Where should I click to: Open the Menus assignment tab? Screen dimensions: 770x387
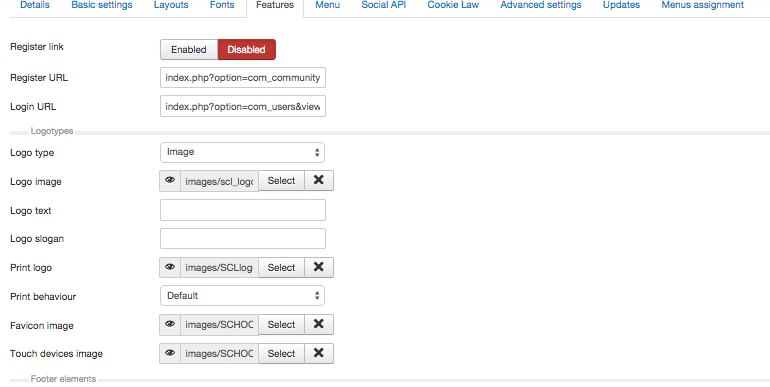[702, 5]
